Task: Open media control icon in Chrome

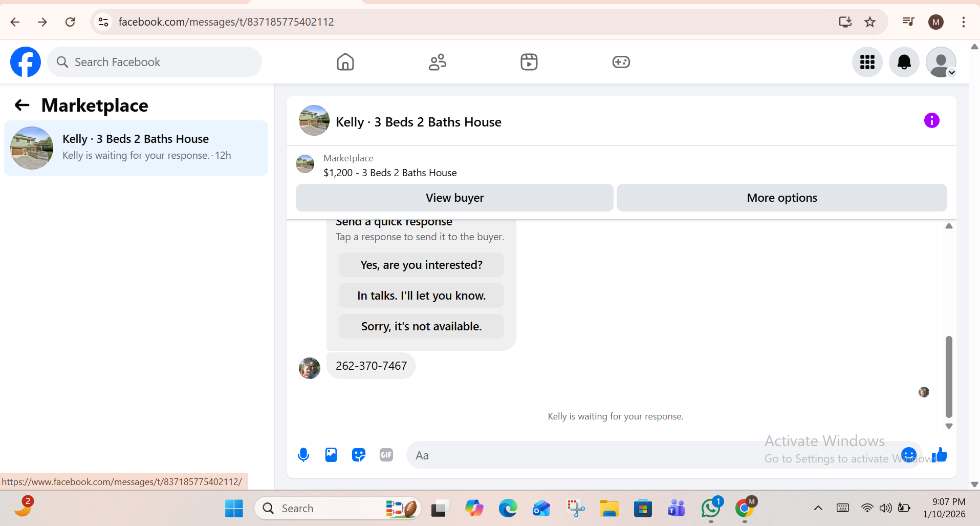Action: 908,22
